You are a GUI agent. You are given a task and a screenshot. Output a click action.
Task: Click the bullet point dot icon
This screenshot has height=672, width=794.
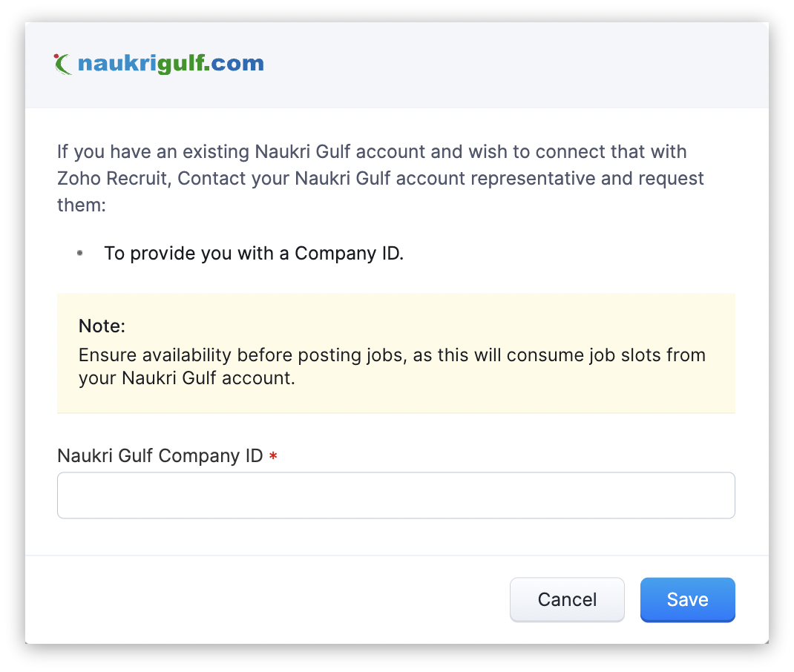click(79, 253)
